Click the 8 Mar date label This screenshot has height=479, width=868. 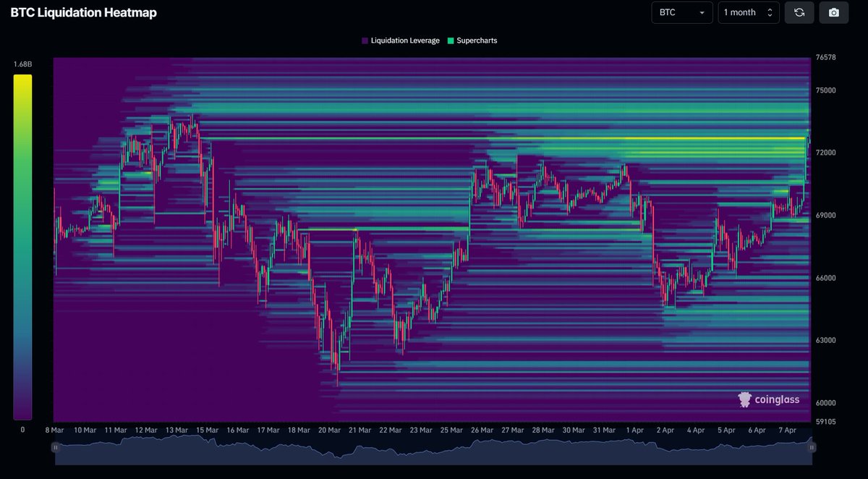pyautogui.click(x=55, y=430)
